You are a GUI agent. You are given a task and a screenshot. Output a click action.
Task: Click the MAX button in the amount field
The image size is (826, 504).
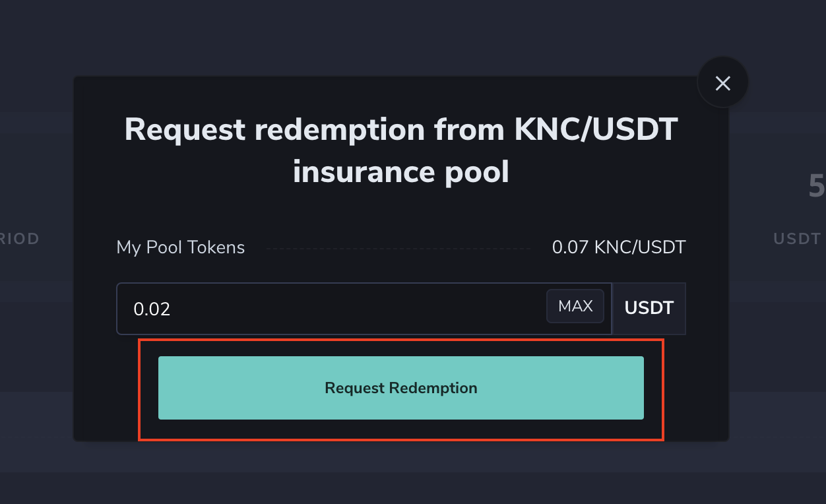[575, 306]
